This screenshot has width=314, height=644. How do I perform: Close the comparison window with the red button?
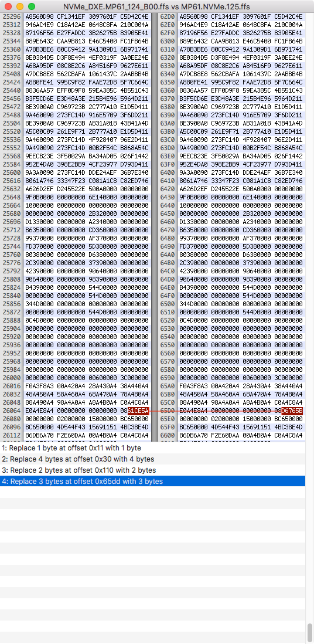[x=8, y=6]
